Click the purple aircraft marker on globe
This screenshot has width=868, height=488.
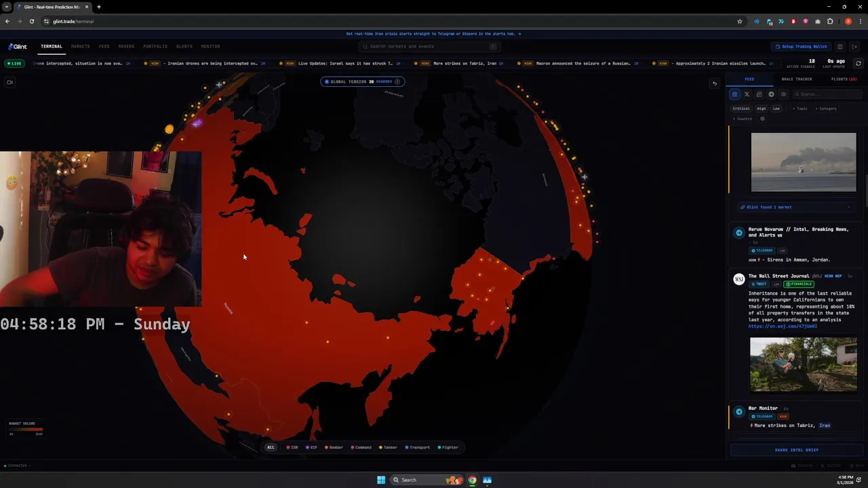click(x=197, y=123)
